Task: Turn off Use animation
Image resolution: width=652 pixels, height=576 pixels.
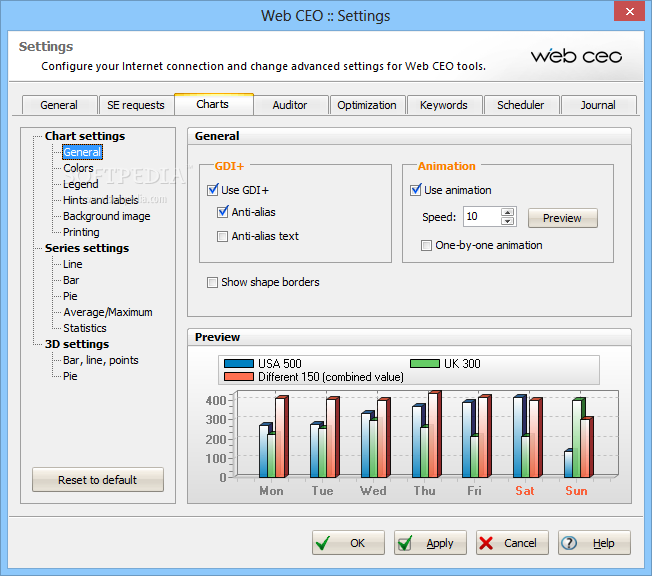Action: [415, 190]
